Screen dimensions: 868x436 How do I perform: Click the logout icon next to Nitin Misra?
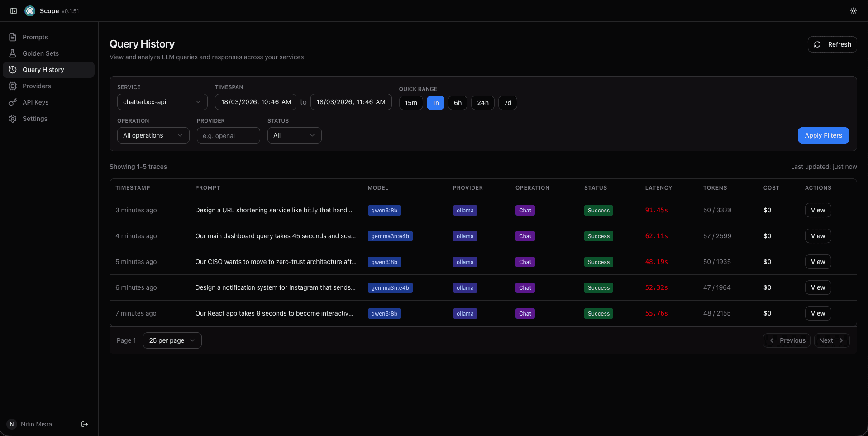(x=84, y=424)
